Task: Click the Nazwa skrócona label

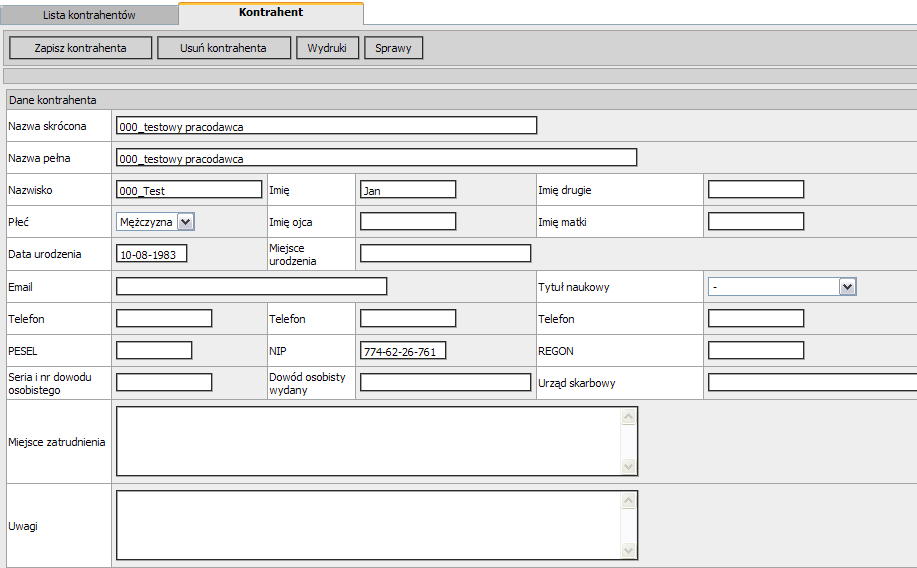Action: pos(47,126)
